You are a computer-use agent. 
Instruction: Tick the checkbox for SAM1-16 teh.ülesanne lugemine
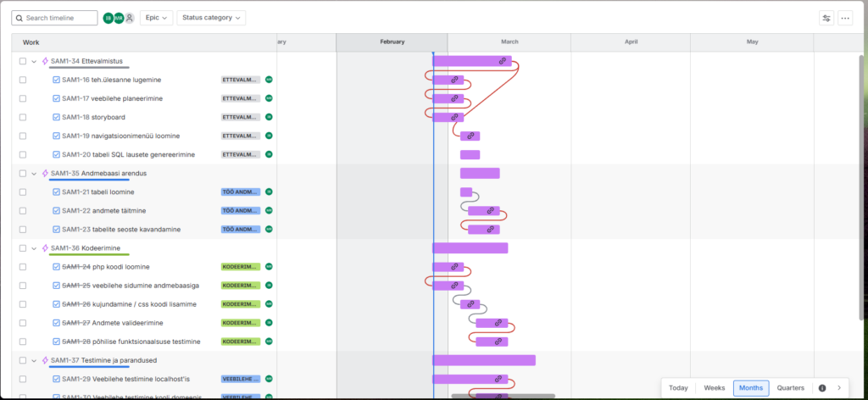(23, 80)
